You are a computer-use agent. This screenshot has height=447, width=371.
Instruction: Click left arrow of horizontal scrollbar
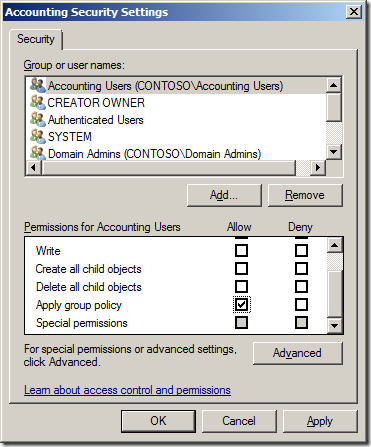pyautogui.click(x=34, y=167)
